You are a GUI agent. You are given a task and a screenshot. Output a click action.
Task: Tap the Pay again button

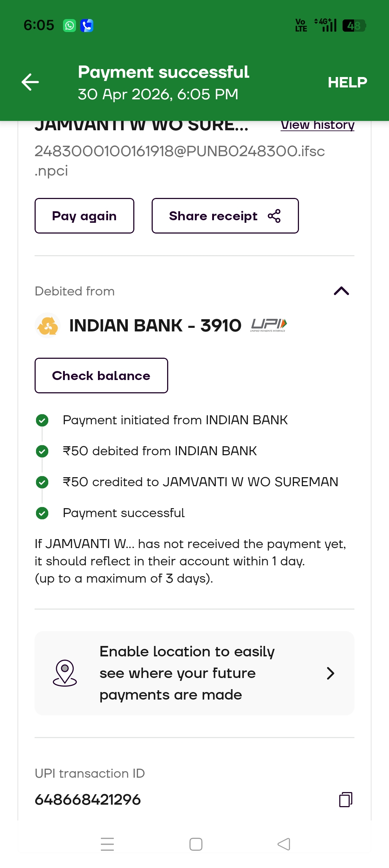coord(84,216)
